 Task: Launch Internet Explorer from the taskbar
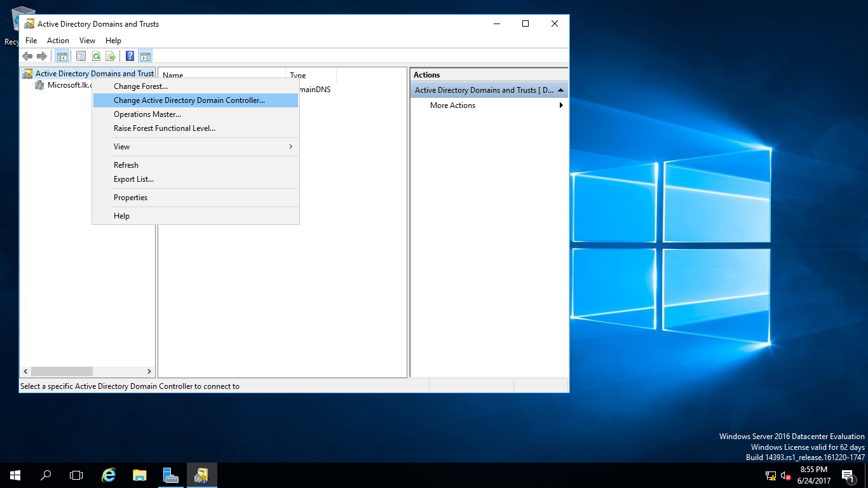109,475
